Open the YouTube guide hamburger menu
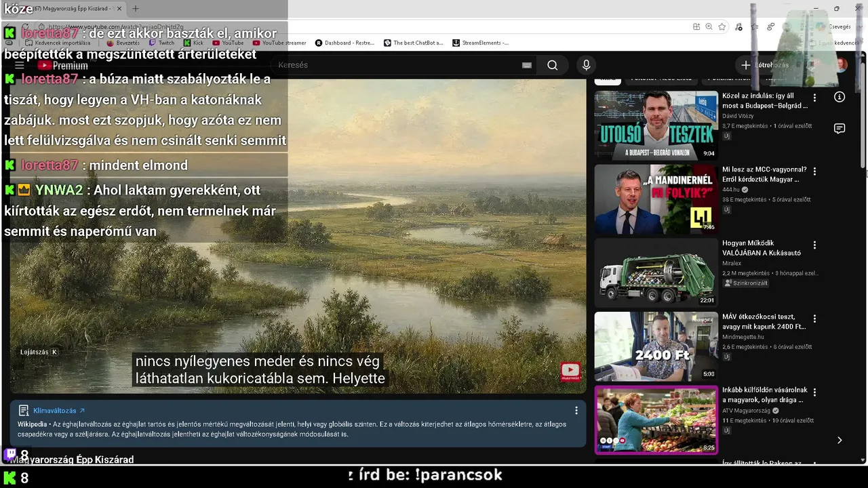Screen dimensions: 868x488 20,65
